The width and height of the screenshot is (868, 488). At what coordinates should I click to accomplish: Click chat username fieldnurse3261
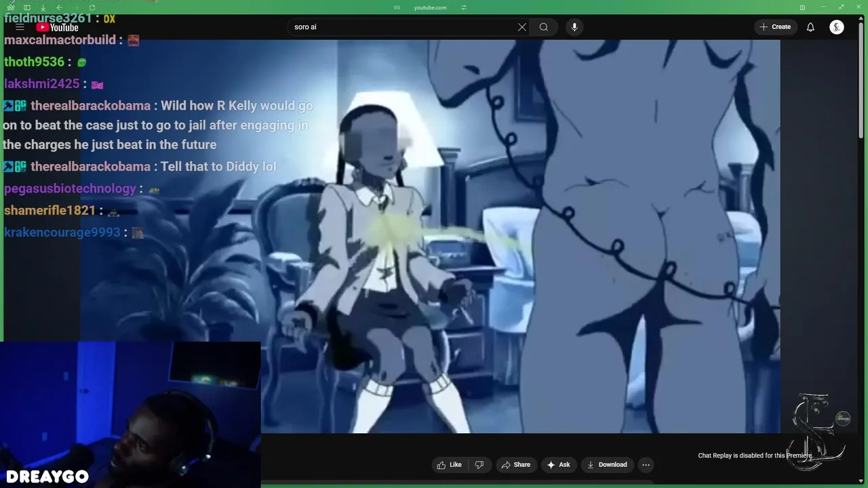coord(48,18)
